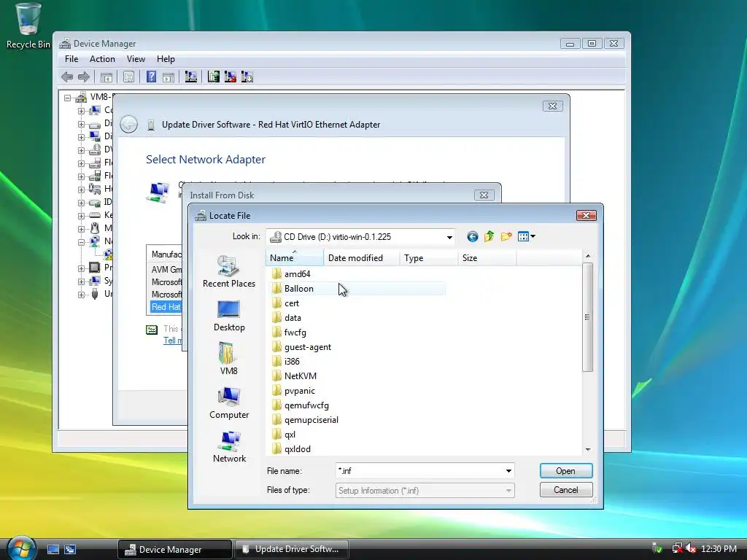This screenshot has width=747, height=560.
Task: Open the Windows Start menu
Action: pyautogui.click(x=21, y=548)
